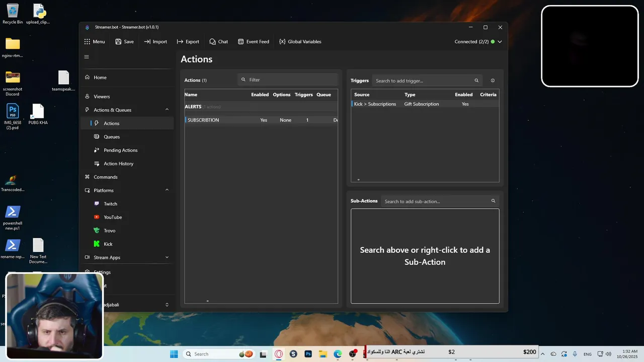644x362 pixels.
Task: Select the powershell new.ps1 desktop icon
Action: 13,218
